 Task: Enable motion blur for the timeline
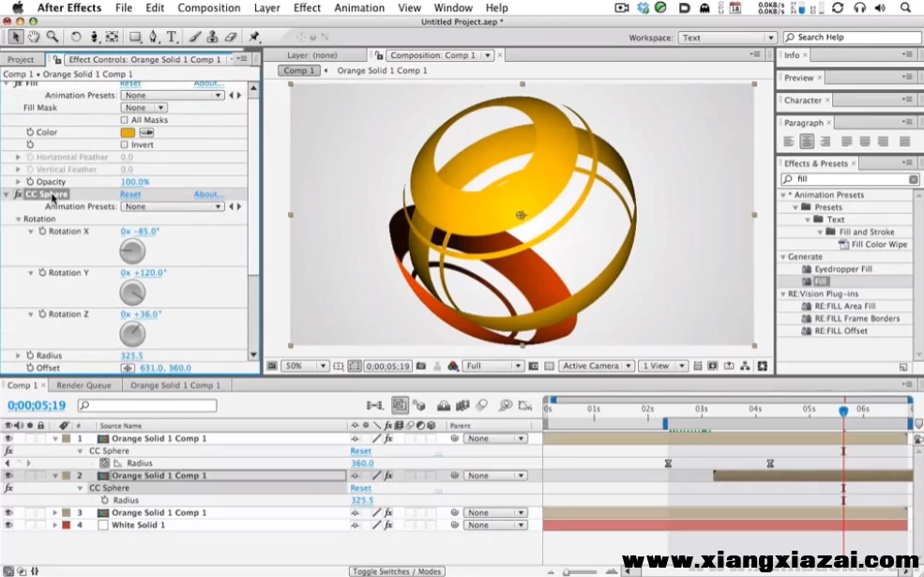tap(482, 405)
